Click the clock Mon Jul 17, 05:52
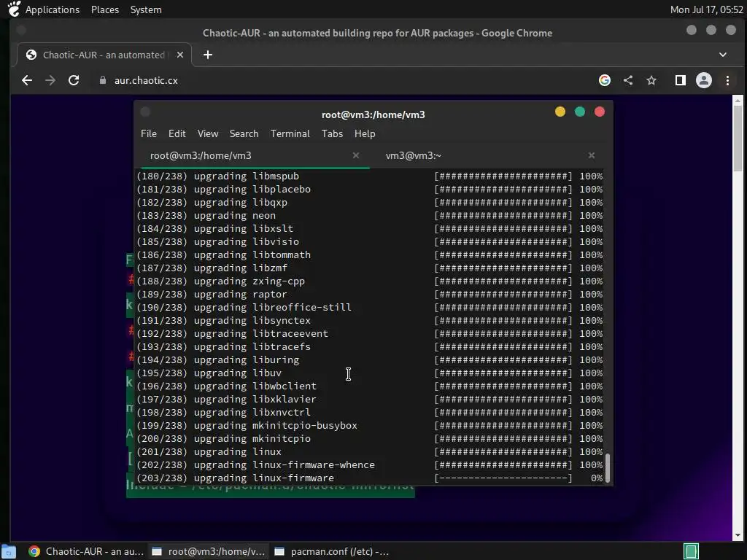Screen dimensions: 747x560 (706, 9)
